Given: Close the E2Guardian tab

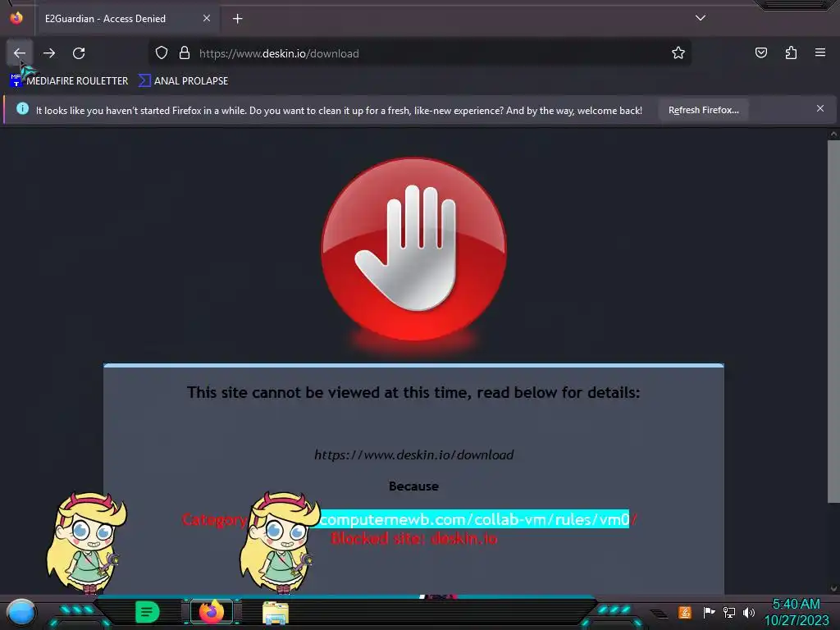Looking at the screenshot, I should point(207,18).
